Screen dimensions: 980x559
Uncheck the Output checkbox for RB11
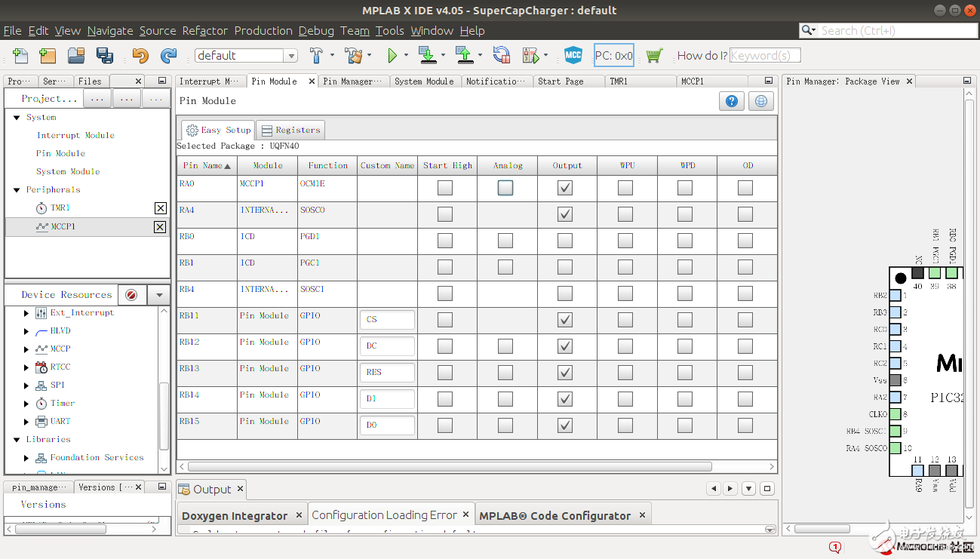pos(565,320)
